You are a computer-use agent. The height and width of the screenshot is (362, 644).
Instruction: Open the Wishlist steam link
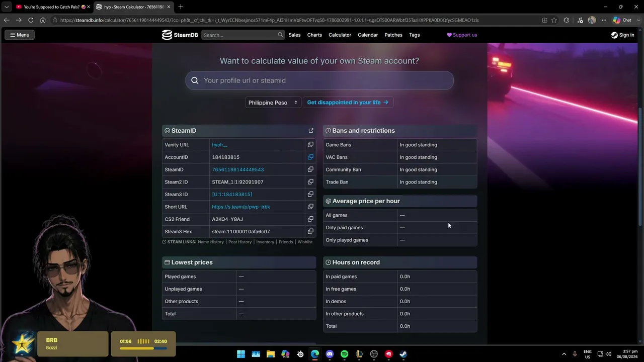coord(305,242)
